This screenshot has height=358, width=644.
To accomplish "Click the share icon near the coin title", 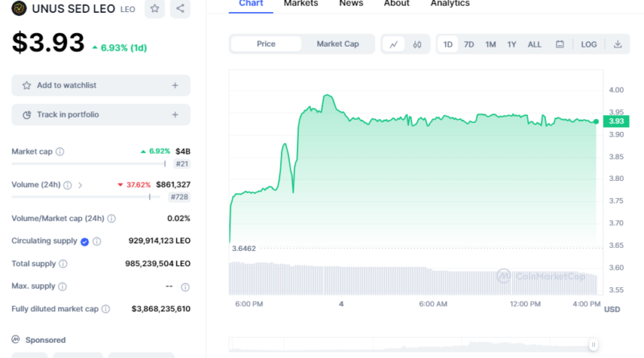I will pyautogui.click(x=180, y=9).
